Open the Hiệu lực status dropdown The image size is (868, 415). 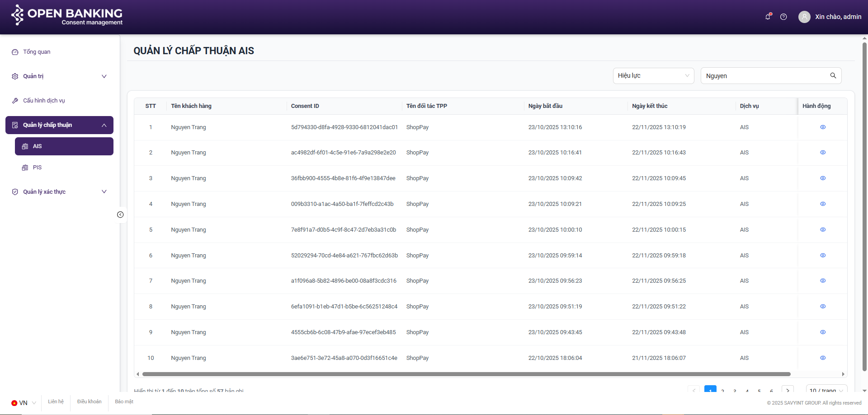pos(653,75)
